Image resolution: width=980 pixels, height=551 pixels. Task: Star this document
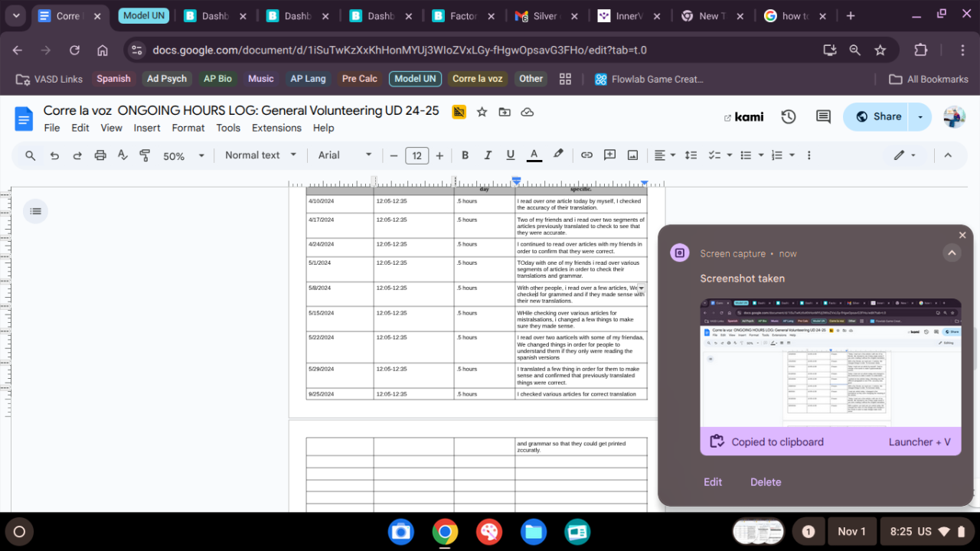point(482,112)
